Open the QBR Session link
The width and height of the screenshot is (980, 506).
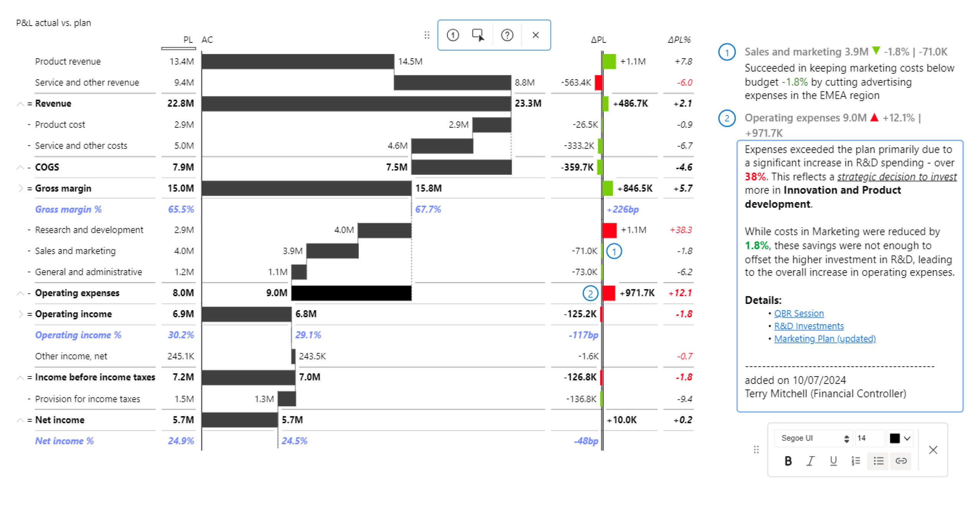tap(799, 313)
